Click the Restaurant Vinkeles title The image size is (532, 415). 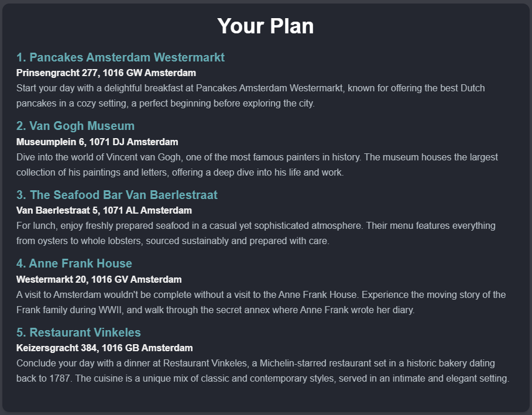[x=85, y=332]
